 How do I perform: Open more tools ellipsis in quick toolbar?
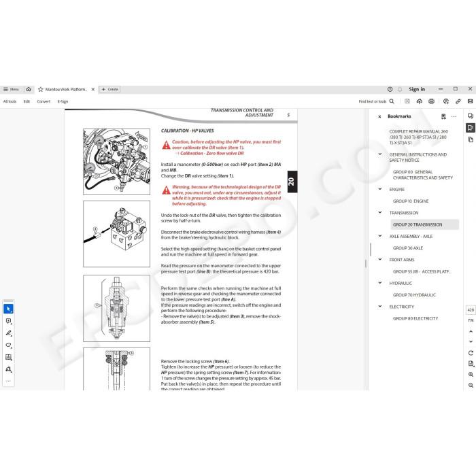(x=8, y=381)
